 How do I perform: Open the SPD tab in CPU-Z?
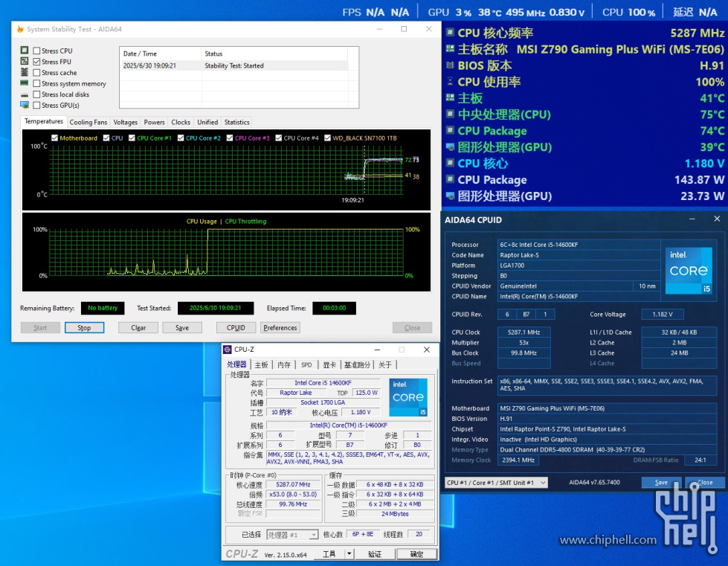(306, 365)
